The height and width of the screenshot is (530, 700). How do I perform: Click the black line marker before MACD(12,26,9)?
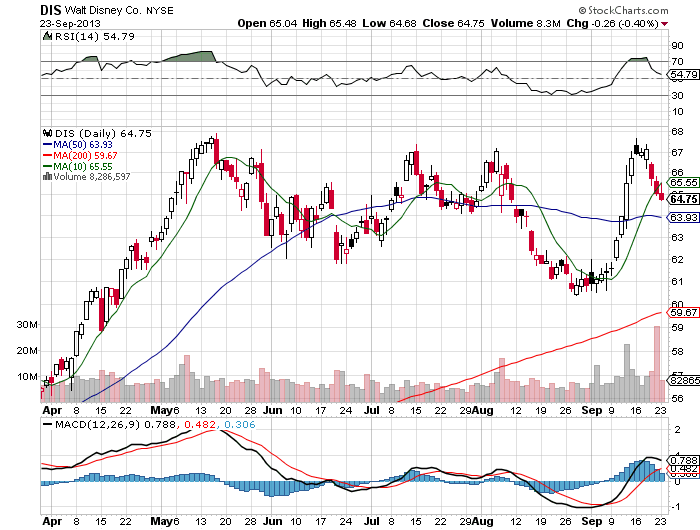coord(47,424)
